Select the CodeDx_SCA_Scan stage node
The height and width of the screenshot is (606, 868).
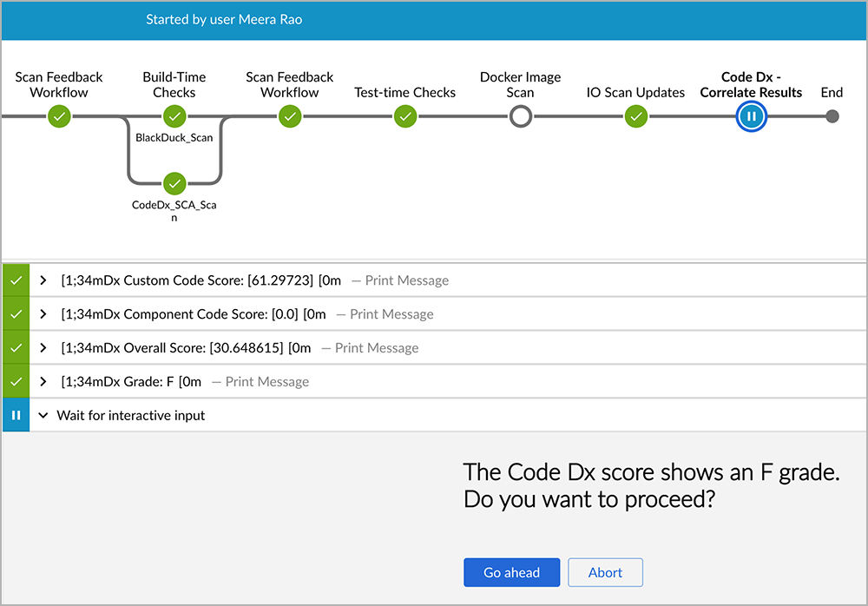pyautogui.click(x=174, y=184)
